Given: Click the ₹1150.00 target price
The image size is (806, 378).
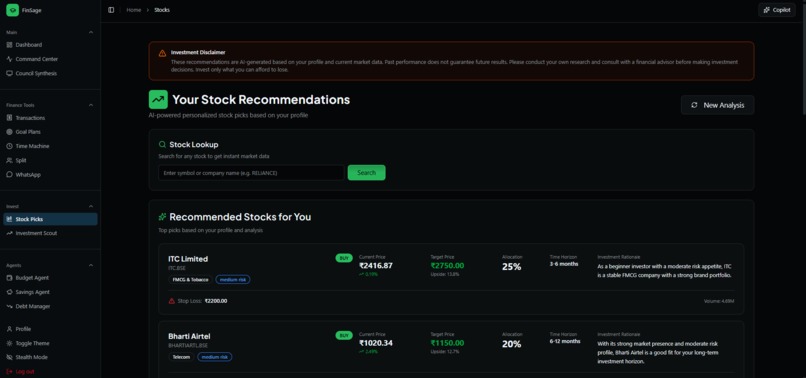Looking at the screenshot, I should coord(447,343).
